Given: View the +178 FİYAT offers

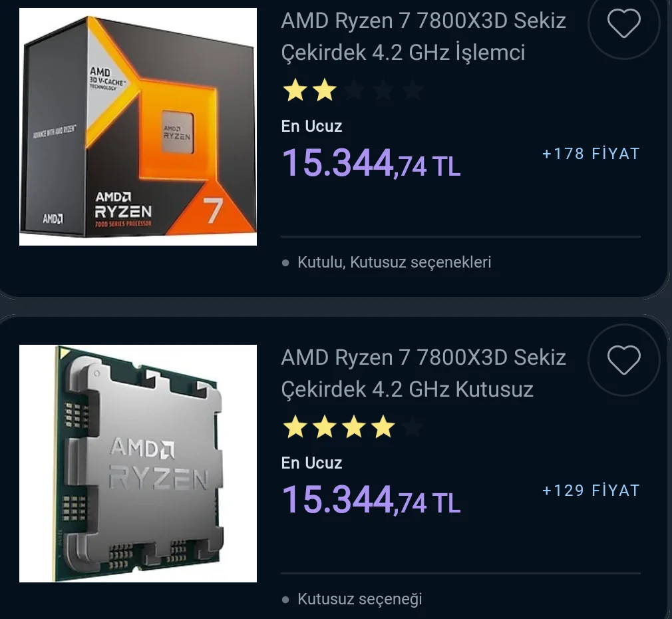Looking at the screenshot, I should coord(591,154).
